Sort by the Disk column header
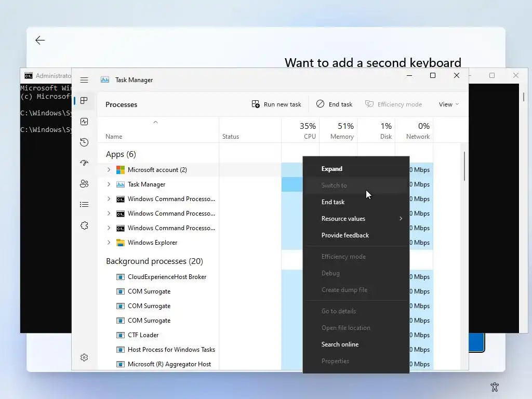Image resolution: width=532 pixels, height=399 pixels. pyautogui.click(x=376, y=130)
